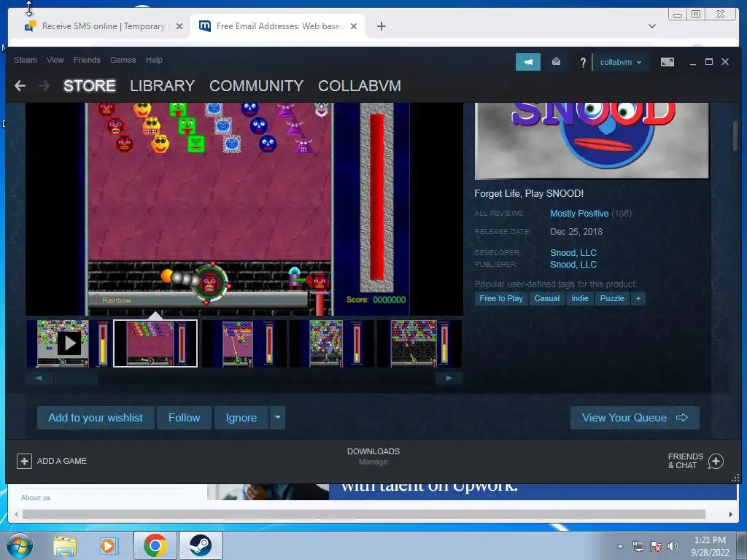Select the fifth screenshot thumbnail
Image resolution: width=747 pixels, height=560 pixels.
[419, 343]
